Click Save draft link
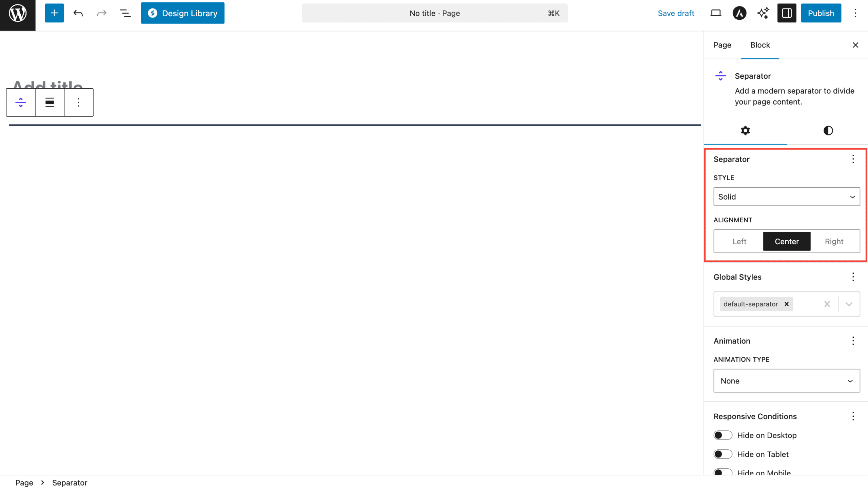The image size is (868, 489). 676,13
